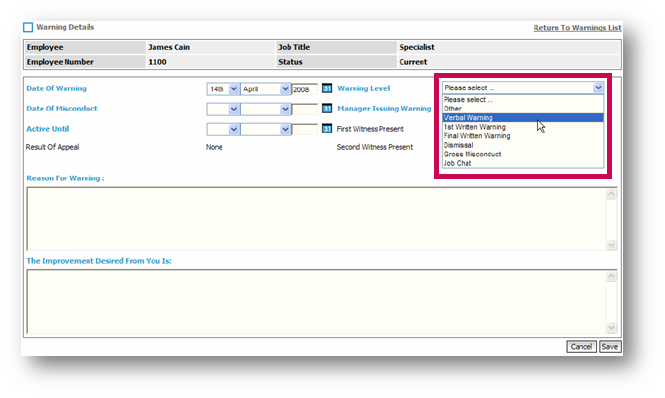This screenshot has height=398, width=665.
Task: Select 'Gross Misconduct' option
Action: point(523,154)
